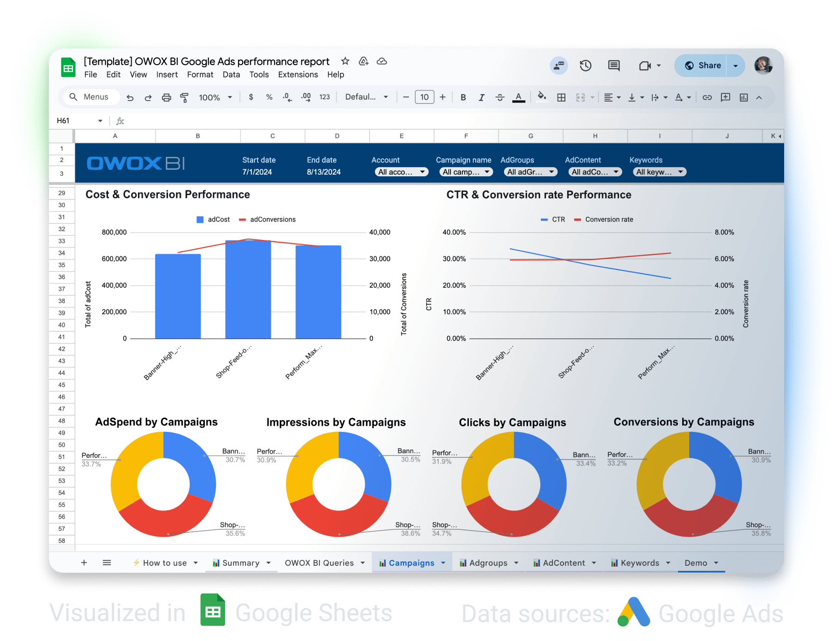Open the zoom 100% dropdown

tap(215, 97)
